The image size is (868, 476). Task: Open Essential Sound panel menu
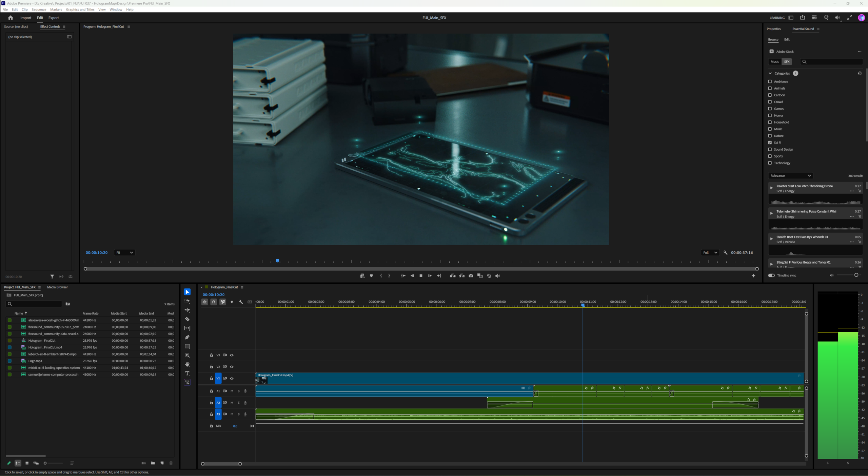pos(818,29)
